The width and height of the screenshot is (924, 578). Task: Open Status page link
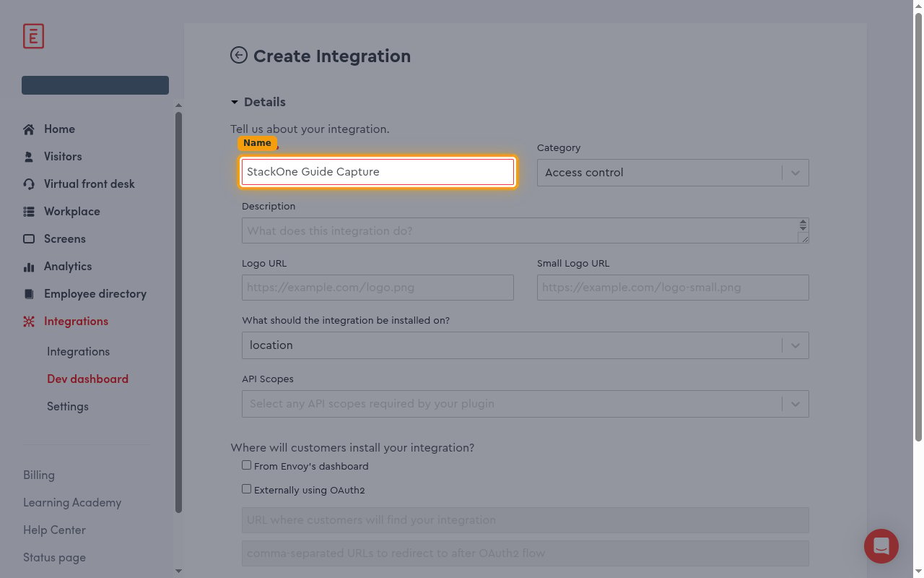[54, 558]
